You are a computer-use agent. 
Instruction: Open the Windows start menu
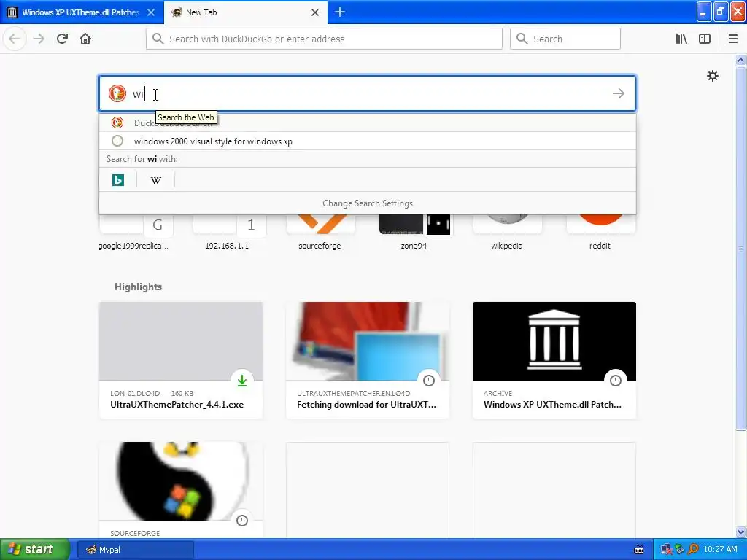[x=34, y=550]
